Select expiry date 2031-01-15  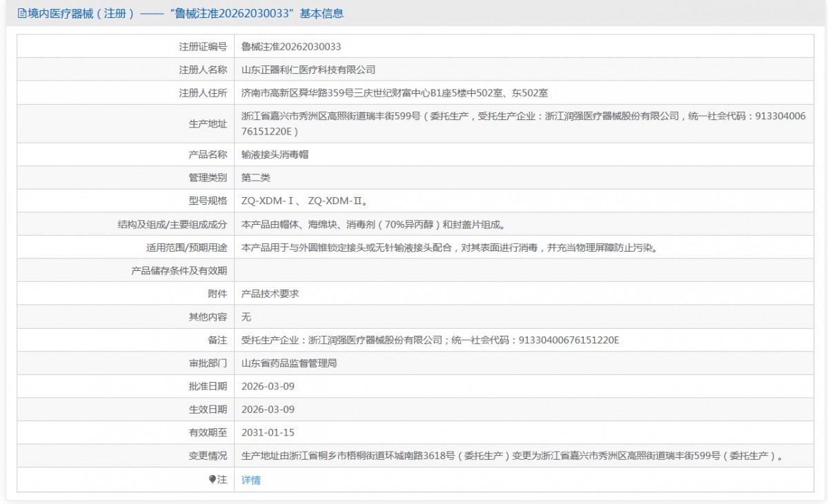tap(268, 433)
